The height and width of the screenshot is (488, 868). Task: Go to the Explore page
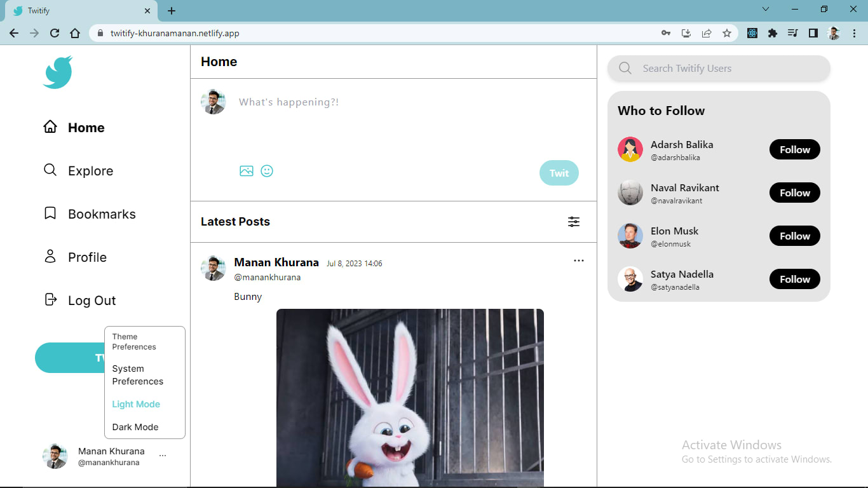pos(78,170)
